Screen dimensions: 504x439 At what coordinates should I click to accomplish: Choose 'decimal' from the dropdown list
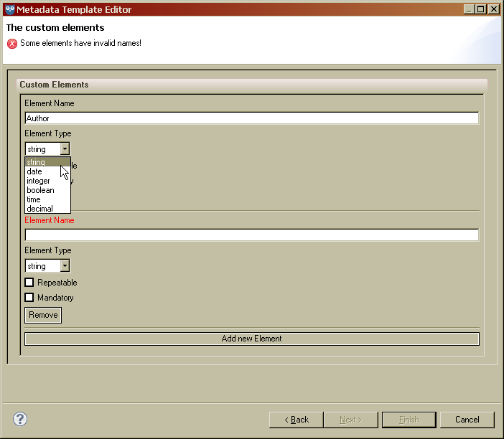(39, 209)
